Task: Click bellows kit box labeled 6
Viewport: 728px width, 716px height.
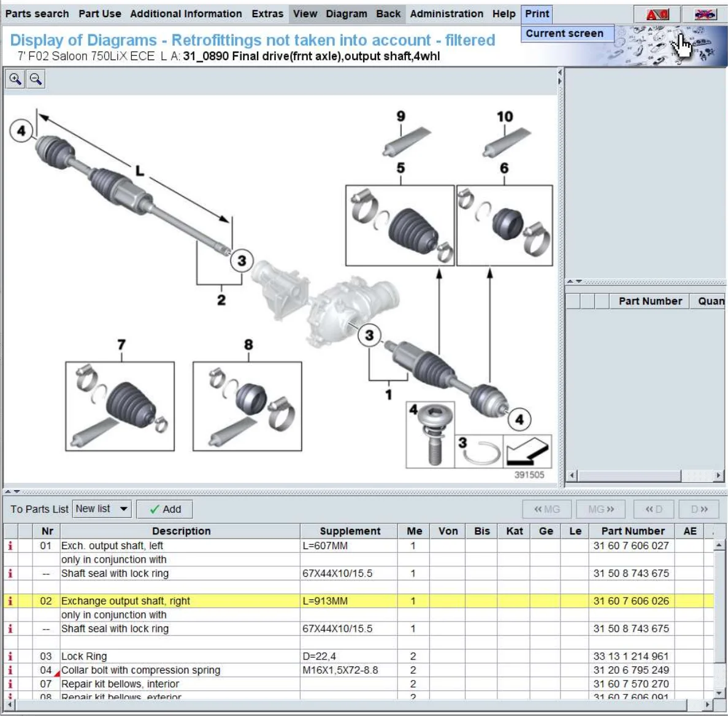Action: tap(505, 226)
